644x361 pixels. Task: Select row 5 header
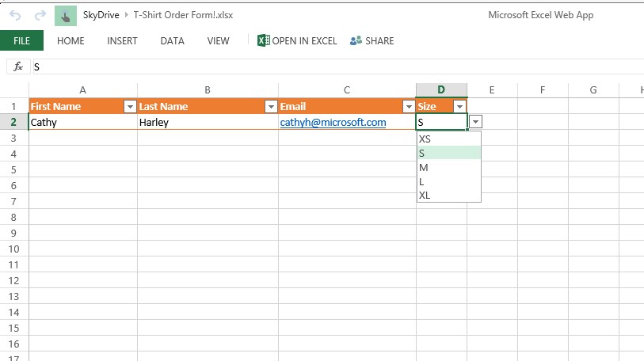coord(14,169)
